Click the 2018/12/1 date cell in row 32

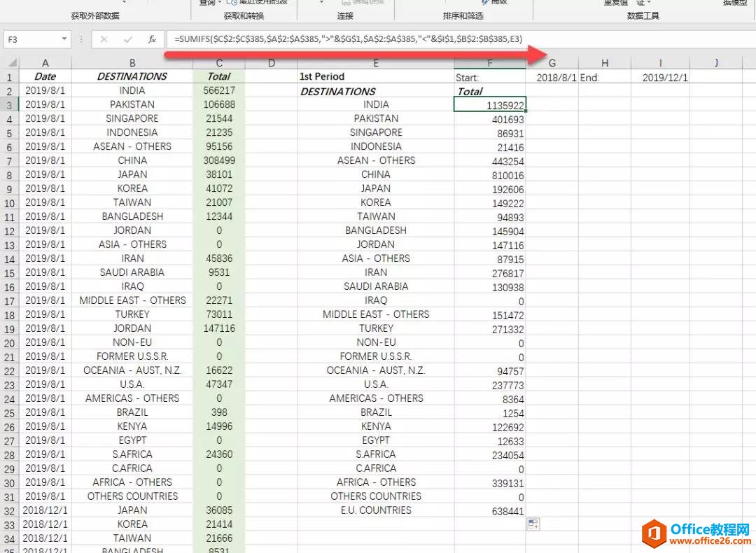coord(45,510)
